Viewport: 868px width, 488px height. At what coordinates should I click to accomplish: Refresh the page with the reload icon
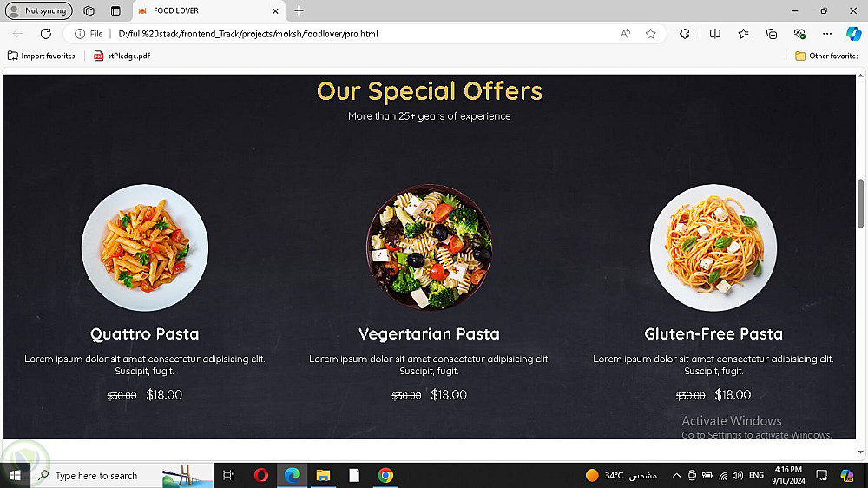[x=46, y=34]
